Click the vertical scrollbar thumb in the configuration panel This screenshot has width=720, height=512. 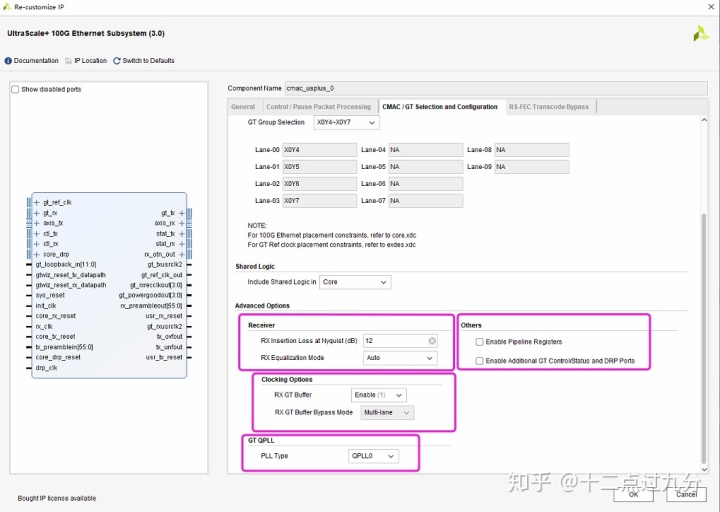(x=704, y=339)
